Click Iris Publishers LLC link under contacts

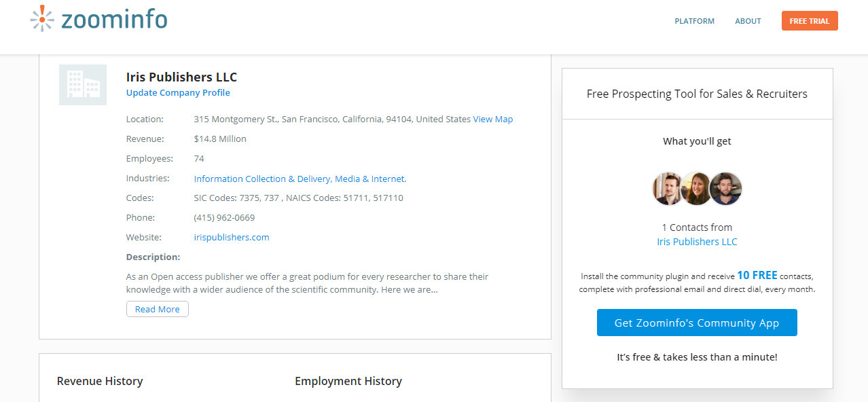click(x=697, y=242)
